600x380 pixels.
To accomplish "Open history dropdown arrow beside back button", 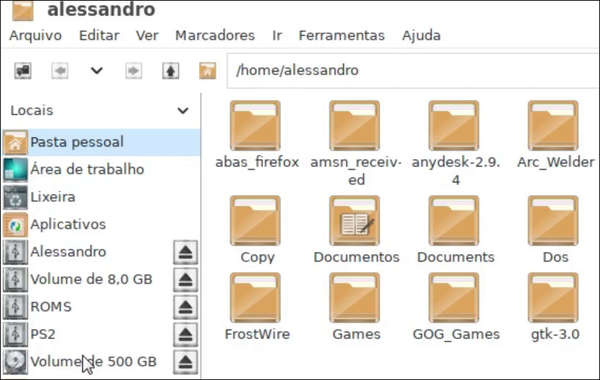I will 97,71.
